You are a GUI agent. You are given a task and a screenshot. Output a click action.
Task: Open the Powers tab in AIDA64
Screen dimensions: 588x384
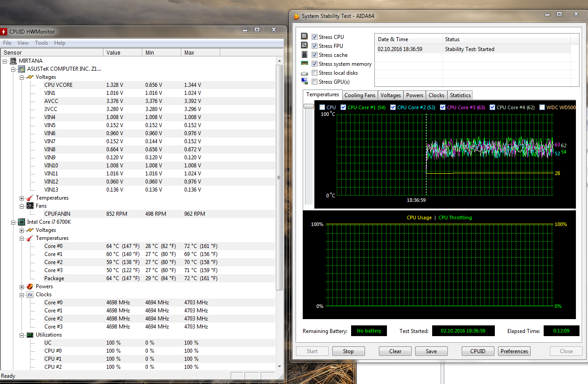pos(415,95)
